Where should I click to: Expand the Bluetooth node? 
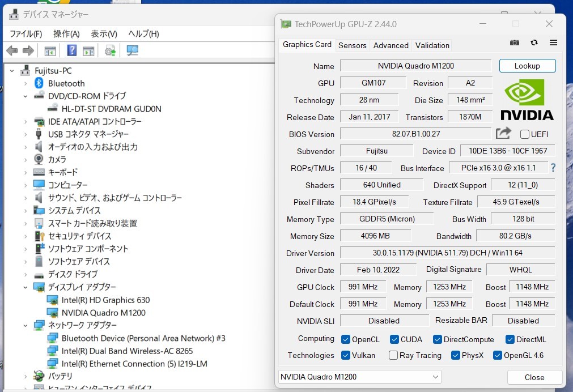coord(25,84)
